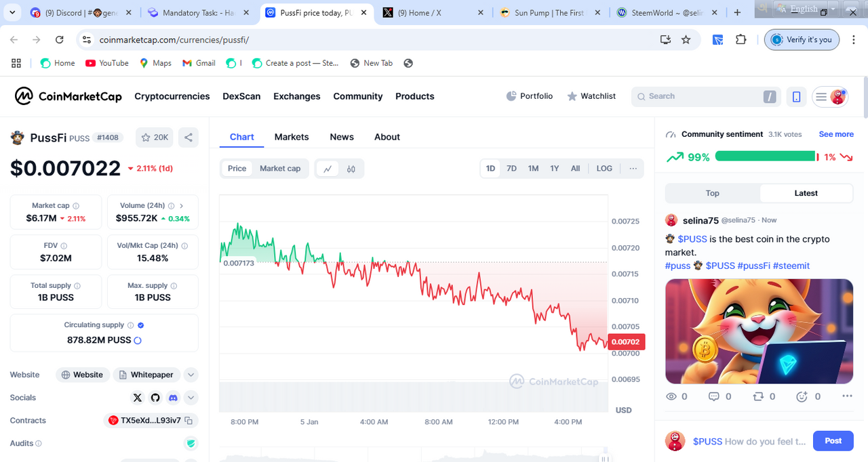Image resolution: width=868 pixels, height=462 pixels.
Task: Click the browser reload button
Action: (x=59, y=40)
